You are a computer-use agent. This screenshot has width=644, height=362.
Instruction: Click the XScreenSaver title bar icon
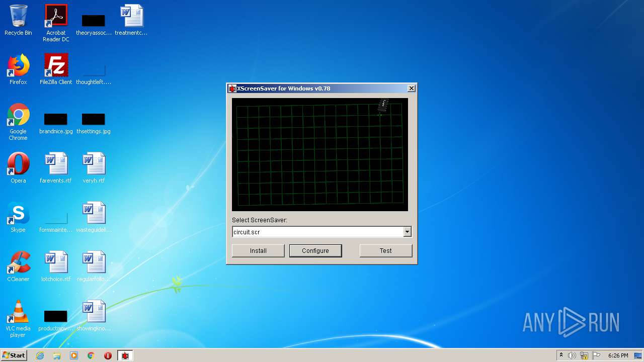[x=232, y=88]
